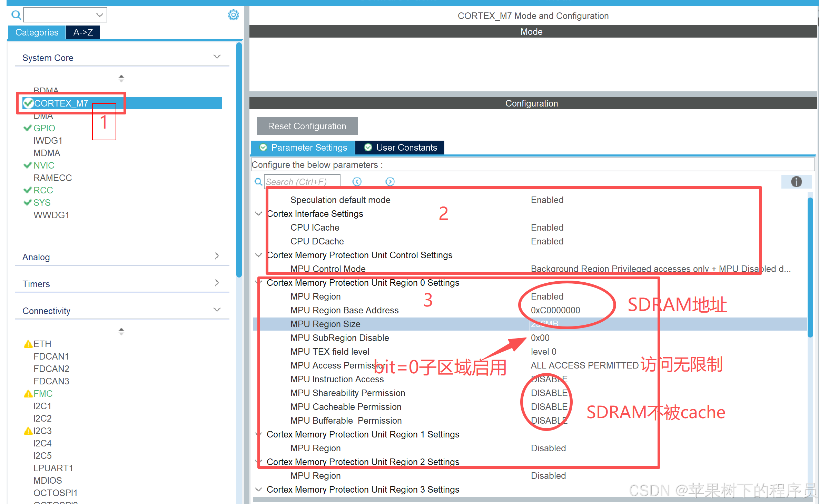Click the ETH warning triangle icon
The width and height of the screenshot is (819, 504).
point(28,344)
